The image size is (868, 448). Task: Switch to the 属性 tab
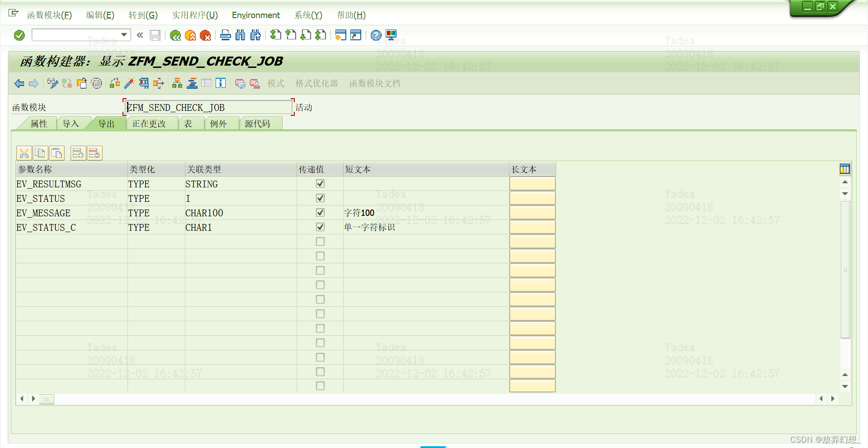39,124
